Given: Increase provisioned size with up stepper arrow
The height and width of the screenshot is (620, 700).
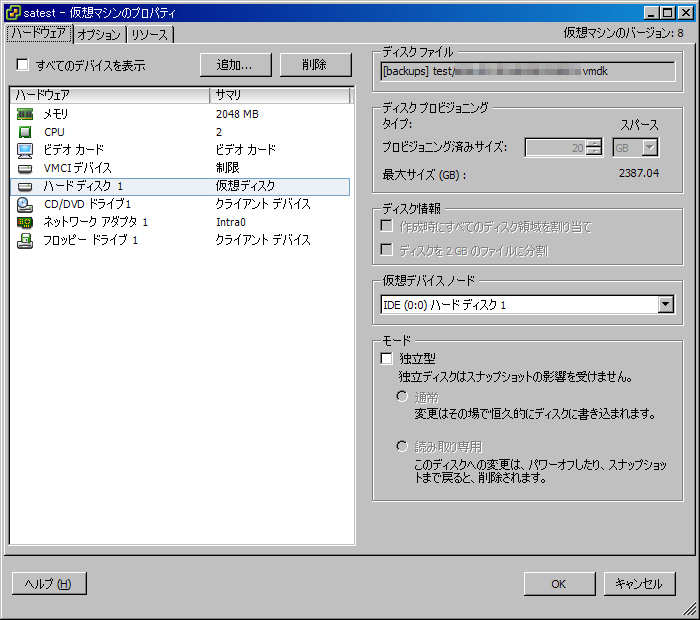Looking at the screenshot, I should 594,143.
